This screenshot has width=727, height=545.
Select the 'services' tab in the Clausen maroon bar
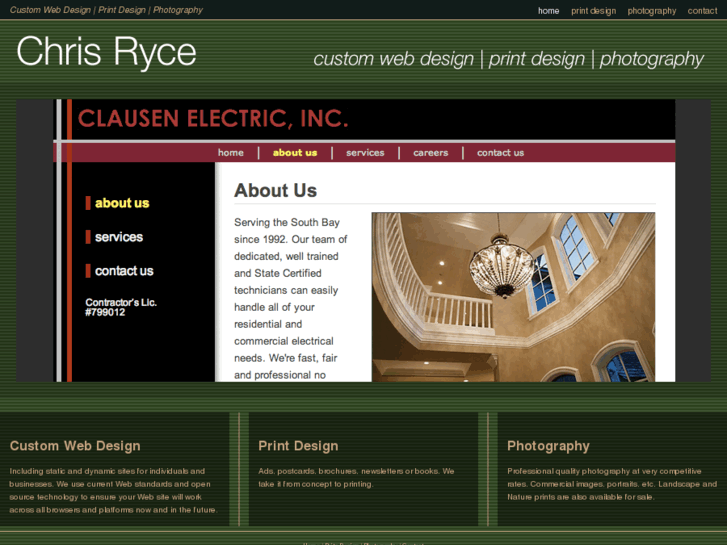(x=365, y=153)
